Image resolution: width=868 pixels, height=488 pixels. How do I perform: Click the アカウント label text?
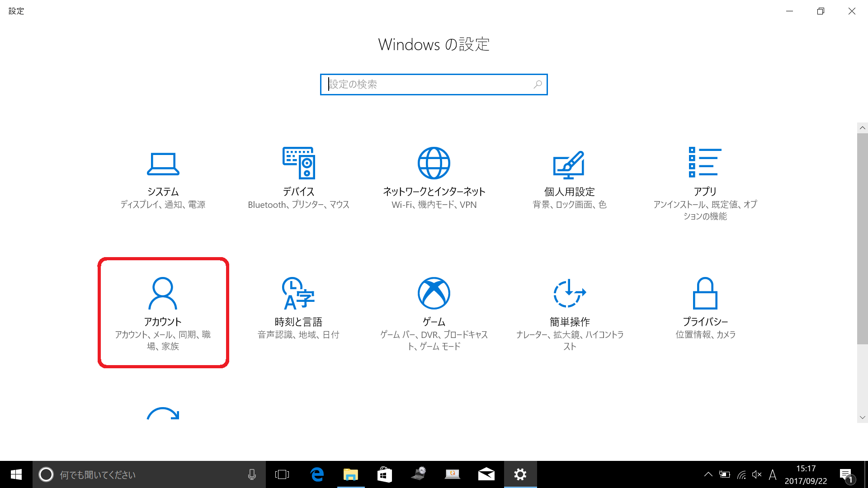[x=163, y=322]
